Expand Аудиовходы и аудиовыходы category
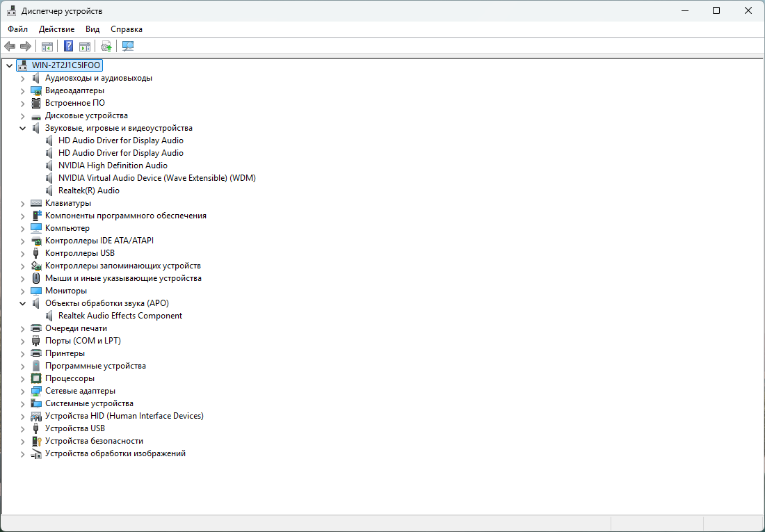 22,78
